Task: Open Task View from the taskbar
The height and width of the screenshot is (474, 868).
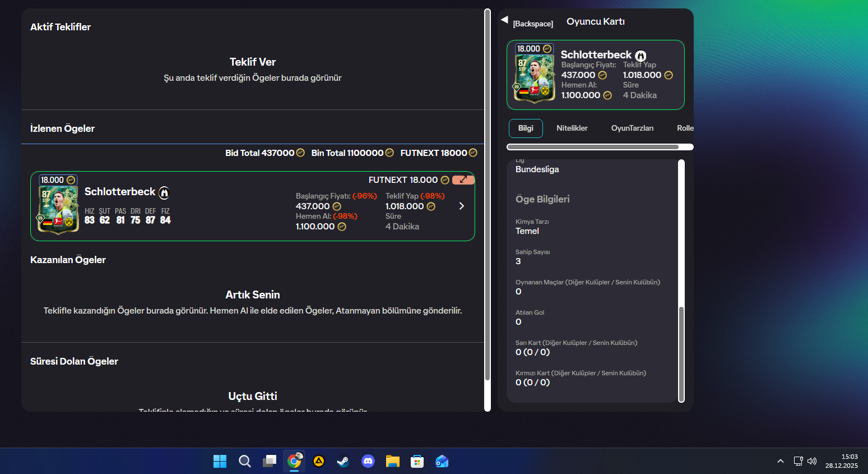Action: click(x=270, y=461)
